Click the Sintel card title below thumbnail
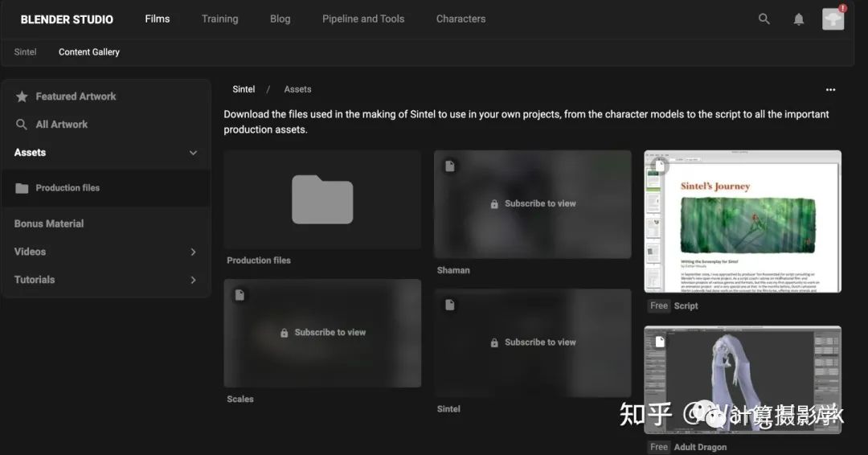Image resolution: width=868 pixels, height=455 pixels. 448,409
